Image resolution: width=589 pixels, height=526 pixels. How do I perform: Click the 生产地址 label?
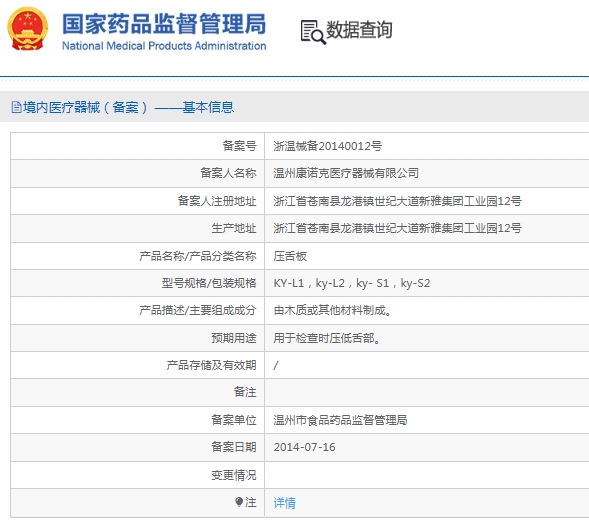234,228
